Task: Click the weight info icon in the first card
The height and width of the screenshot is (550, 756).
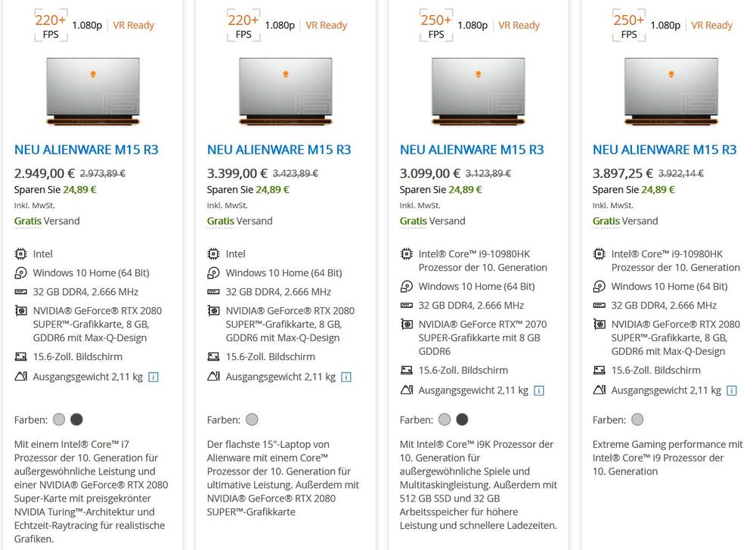Action: tap(153, 377)
